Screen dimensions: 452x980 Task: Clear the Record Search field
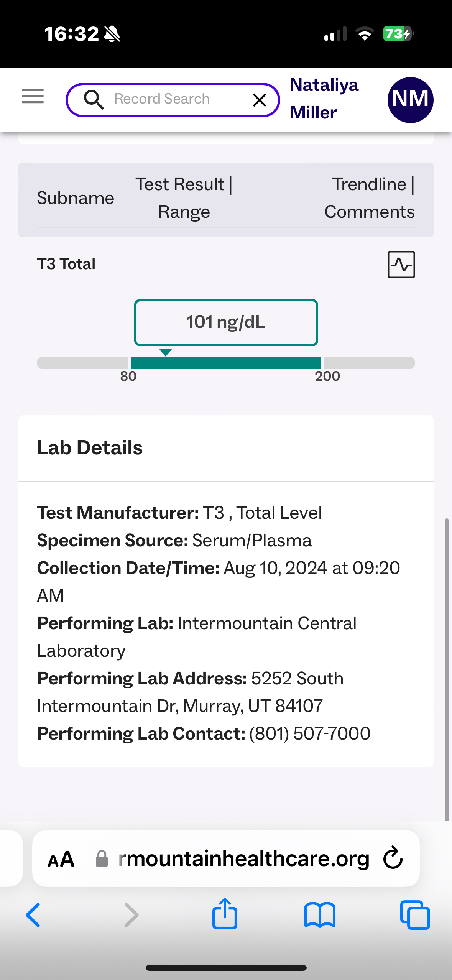pos(260,100)
